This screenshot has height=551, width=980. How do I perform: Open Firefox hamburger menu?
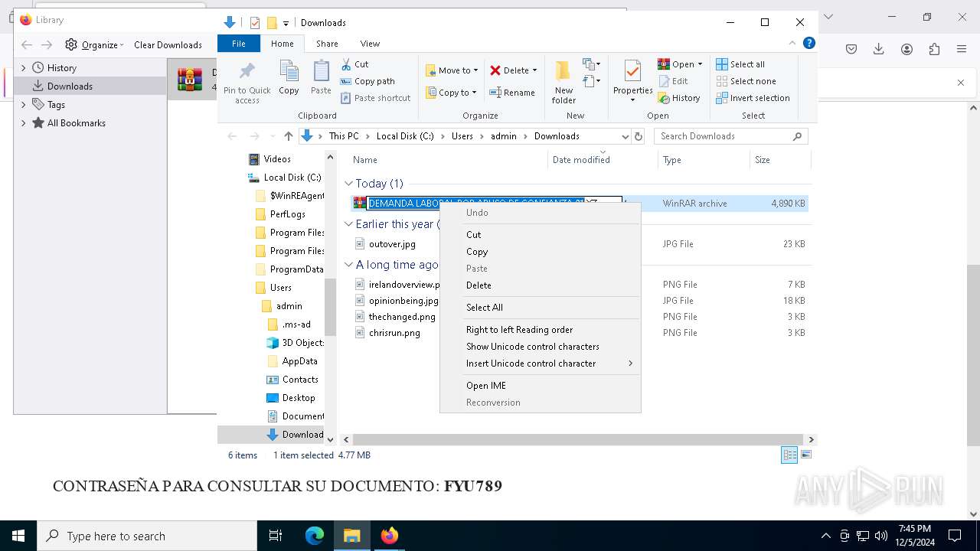962,49
